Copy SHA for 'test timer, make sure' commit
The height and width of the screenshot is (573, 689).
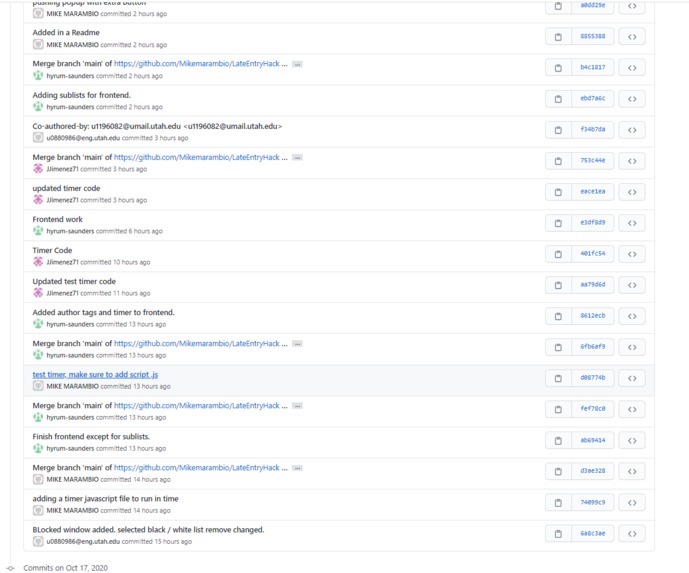click(x=558, y=378)
